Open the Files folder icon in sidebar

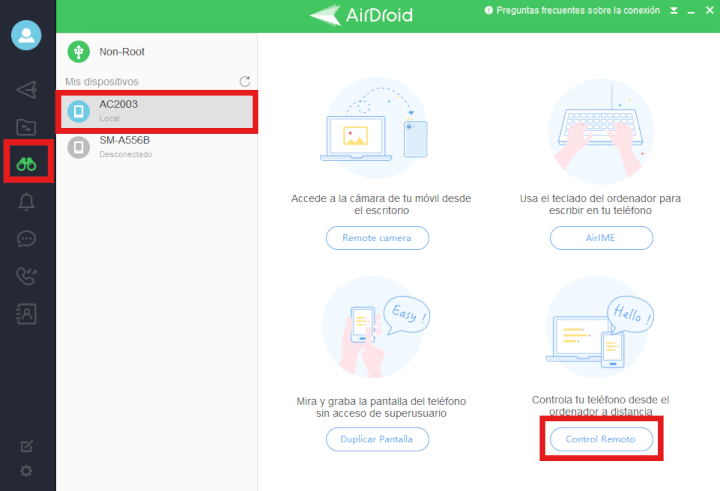26,127
